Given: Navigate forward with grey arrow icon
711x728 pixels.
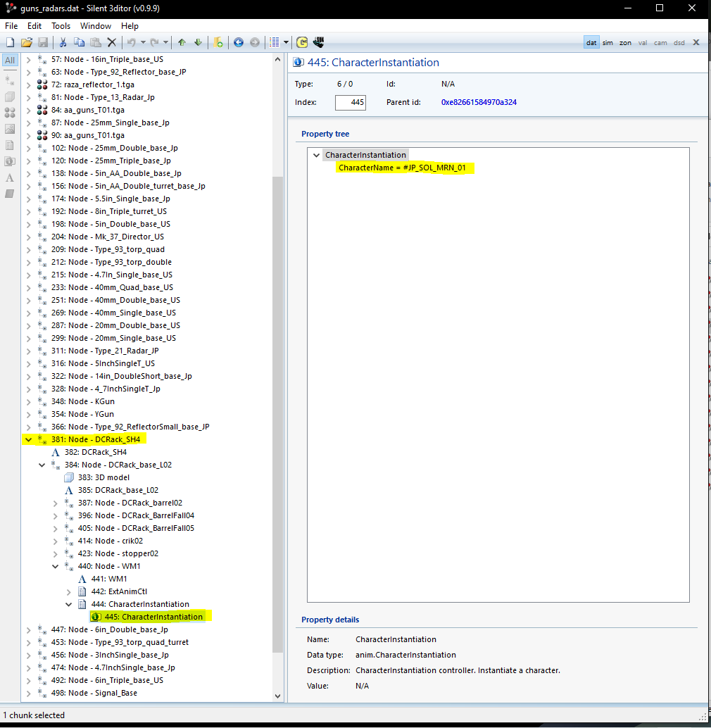Looking at the screenshot, I should tap(255, 43).
